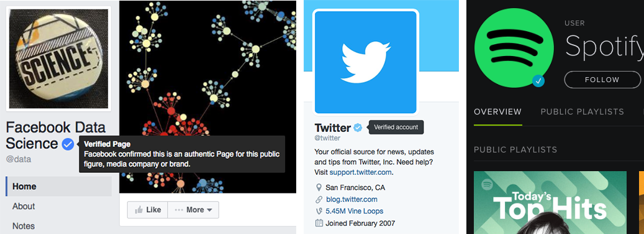
Task: Click the Spotify verified checkmark on profile picture
Action: click(x=538, y=81)
